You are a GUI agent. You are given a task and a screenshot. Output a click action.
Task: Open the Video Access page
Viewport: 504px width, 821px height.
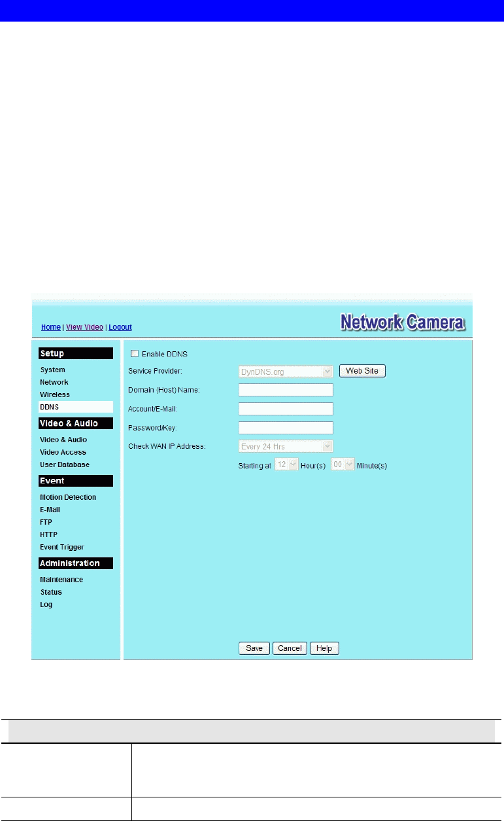[63, 452]
